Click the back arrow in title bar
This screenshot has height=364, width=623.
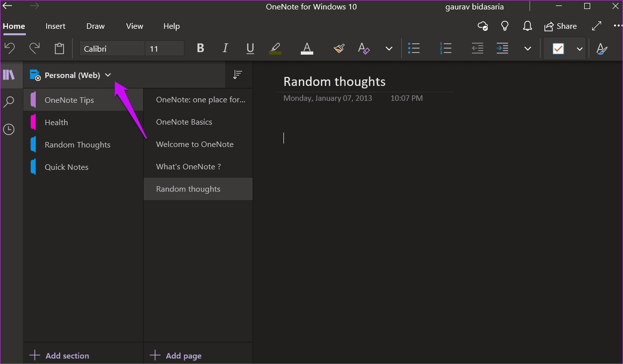7,6
